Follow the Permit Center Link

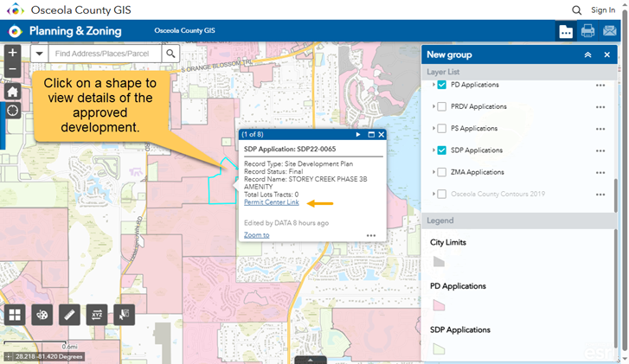tap(272, 202)
